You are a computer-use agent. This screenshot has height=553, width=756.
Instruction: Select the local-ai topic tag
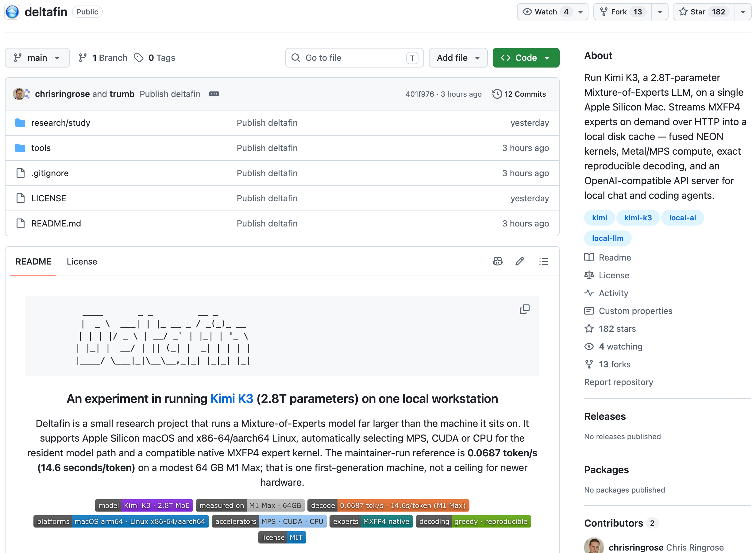pos(682,218)
